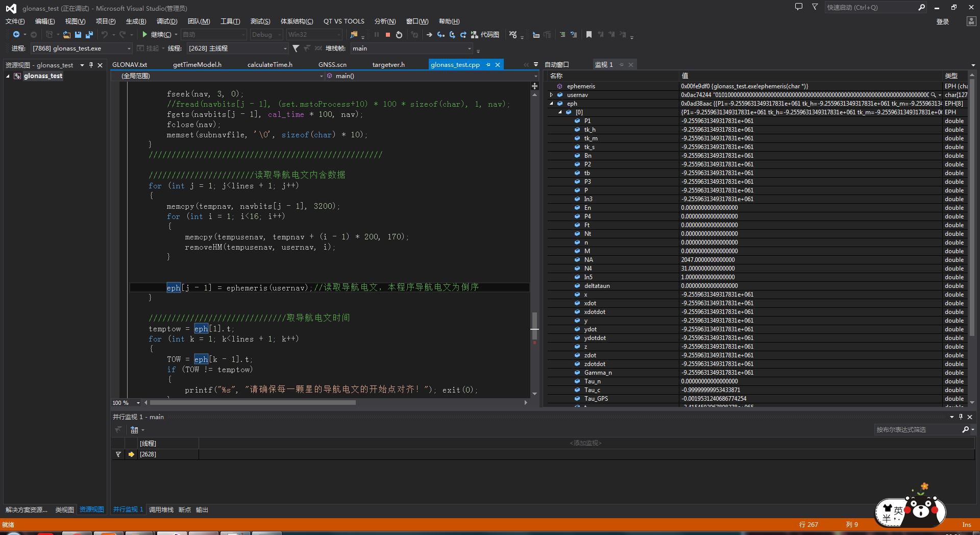Pin the glonass_test.cpp tab
This screenshot has height=535, width=980.
488,65
